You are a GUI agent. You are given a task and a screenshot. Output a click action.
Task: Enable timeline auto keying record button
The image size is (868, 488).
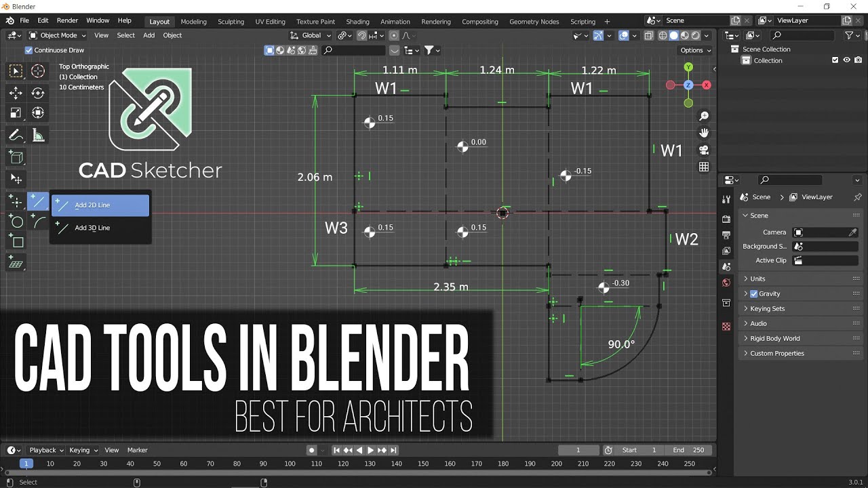(x=311, y=450)
